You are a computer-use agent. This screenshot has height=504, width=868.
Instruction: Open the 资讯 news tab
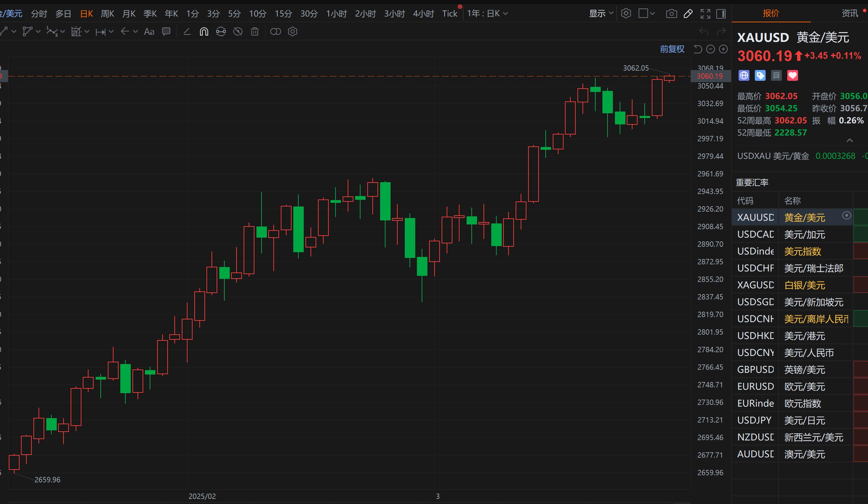(x=849, y=13)
